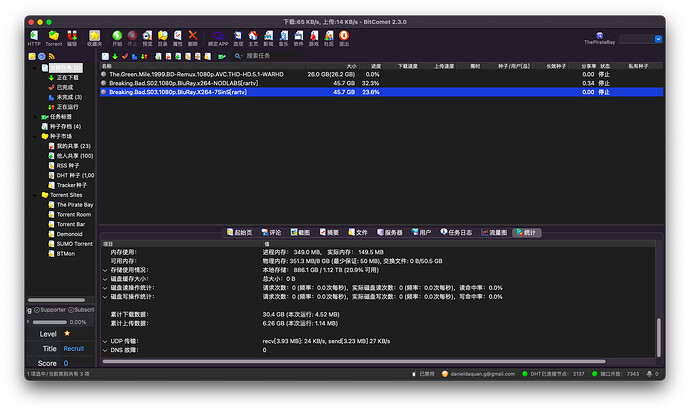The image size is (690, 413).
Task: Expand the DNS 故障 statistics row
Action: tap(105, 351)
